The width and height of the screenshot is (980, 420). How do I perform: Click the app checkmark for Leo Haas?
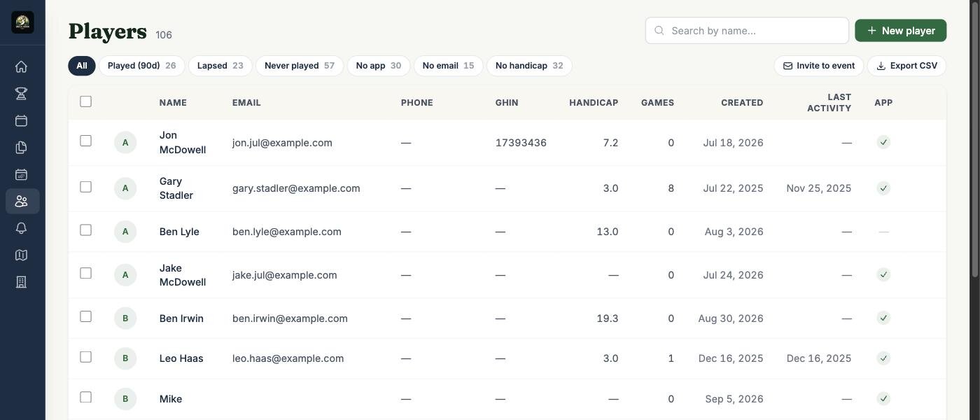883,358
